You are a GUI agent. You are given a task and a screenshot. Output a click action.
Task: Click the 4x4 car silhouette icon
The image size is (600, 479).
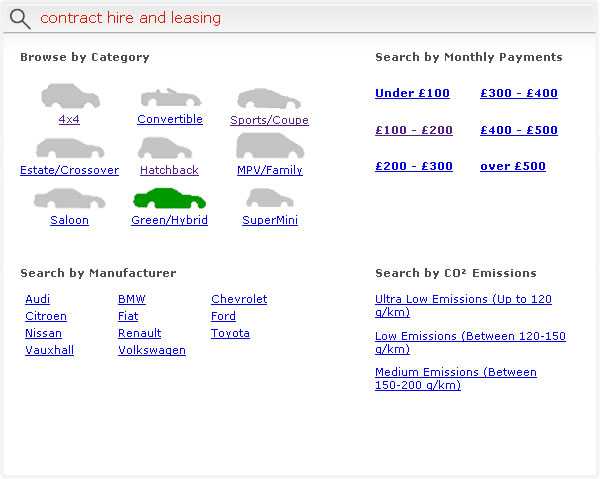pyautogui.click(x=70, y=96)
